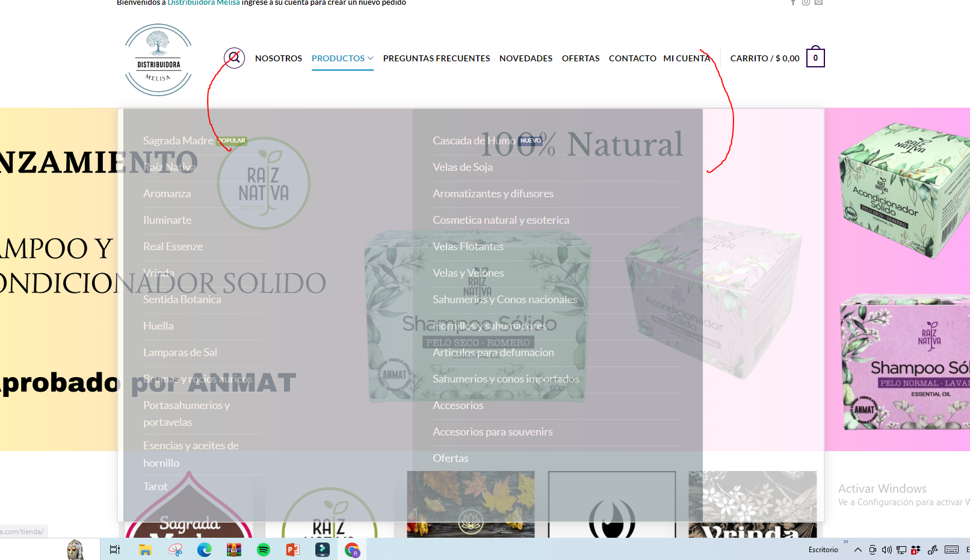This screenshot has width=970, height=560.
Task: Open the NOVEDADES menu item
Action: tap(526, 58)
